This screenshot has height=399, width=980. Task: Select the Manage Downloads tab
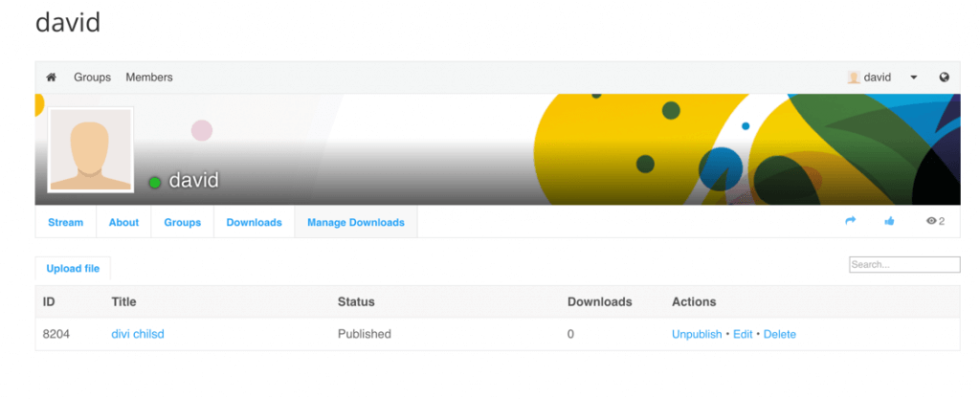[356, 222]
